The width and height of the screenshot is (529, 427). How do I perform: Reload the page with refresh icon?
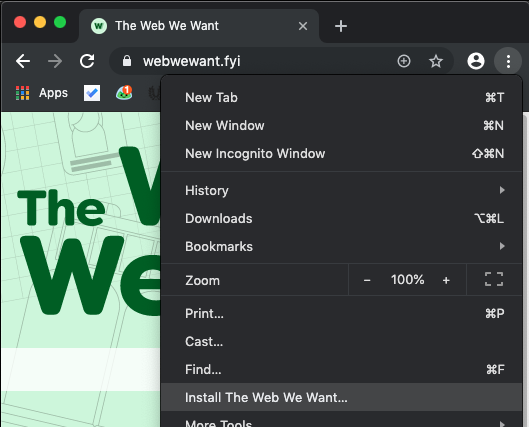[x=87, y=61]
